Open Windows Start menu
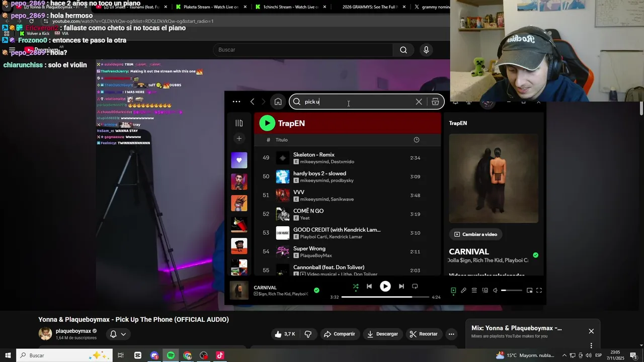Screen dimensions: 644x362 [8, 355]
